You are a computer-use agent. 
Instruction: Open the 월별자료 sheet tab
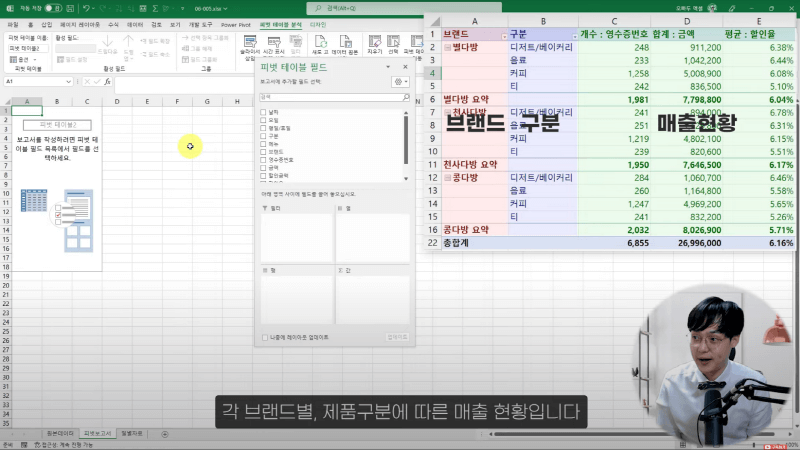[132, 434]
